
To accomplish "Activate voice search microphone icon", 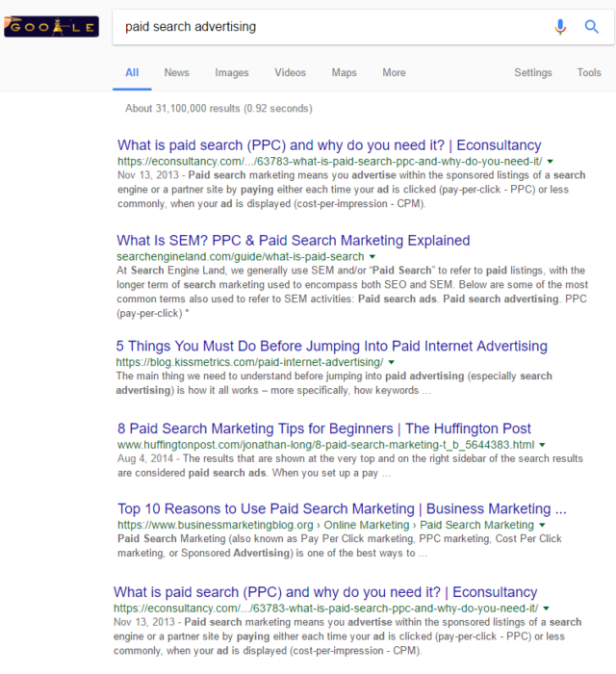I will (x=560, y=27).
